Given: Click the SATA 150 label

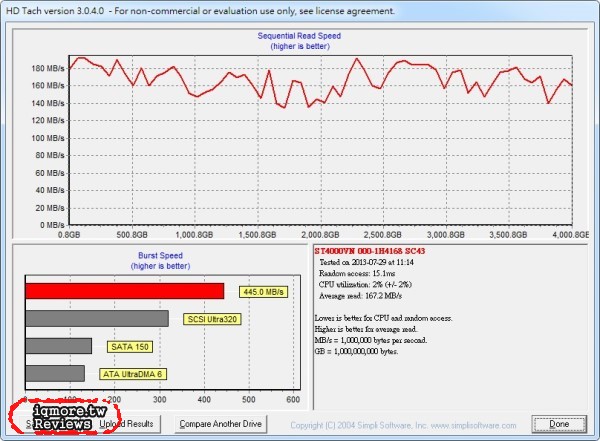Looking at the screenshot, I should pos(130,347).
